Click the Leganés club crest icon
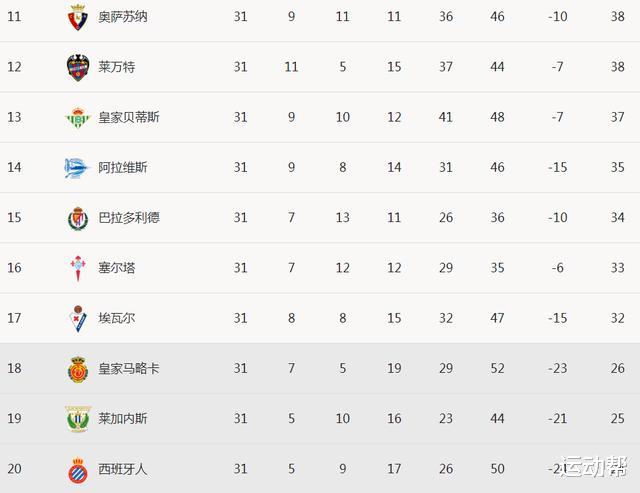Image resolution: width=640 pixels, height=493 pixels. (78, 418)
